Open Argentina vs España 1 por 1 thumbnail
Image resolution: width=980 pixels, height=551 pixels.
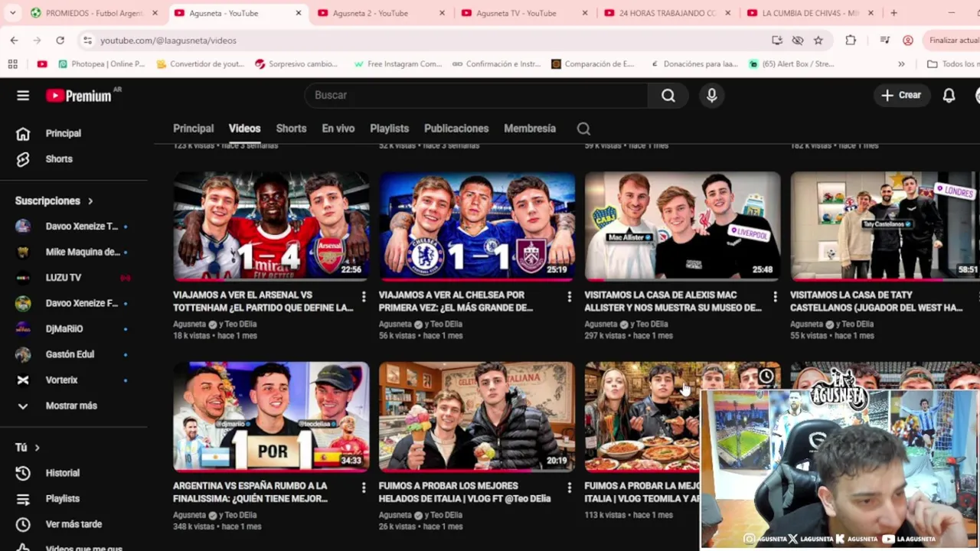click(x=271, y=417)
